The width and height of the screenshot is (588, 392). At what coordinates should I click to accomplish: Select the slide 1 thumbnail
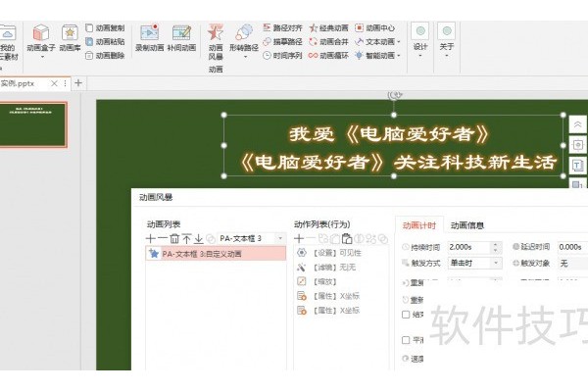33,124
